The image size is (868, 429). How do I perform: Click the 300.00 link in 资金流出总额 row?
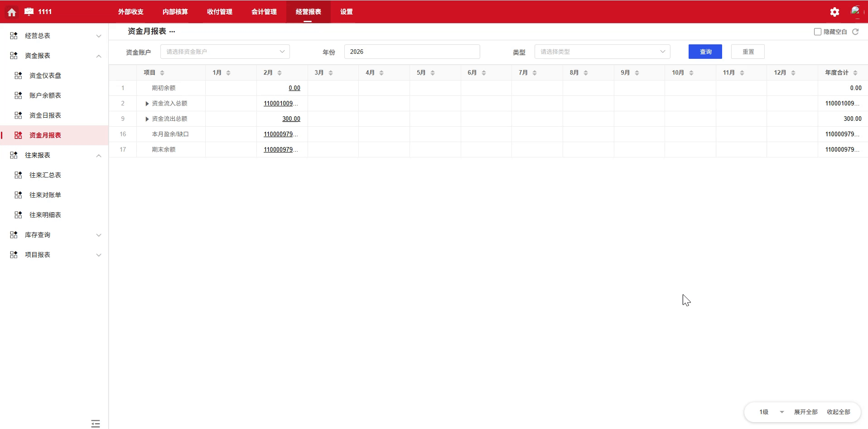(x=291, y=119)
